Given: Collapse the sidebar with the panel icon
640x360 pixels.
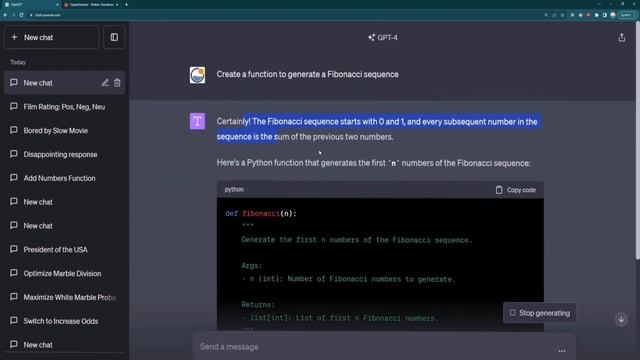Looking at the screenshot, I should [x=114, y=37].
